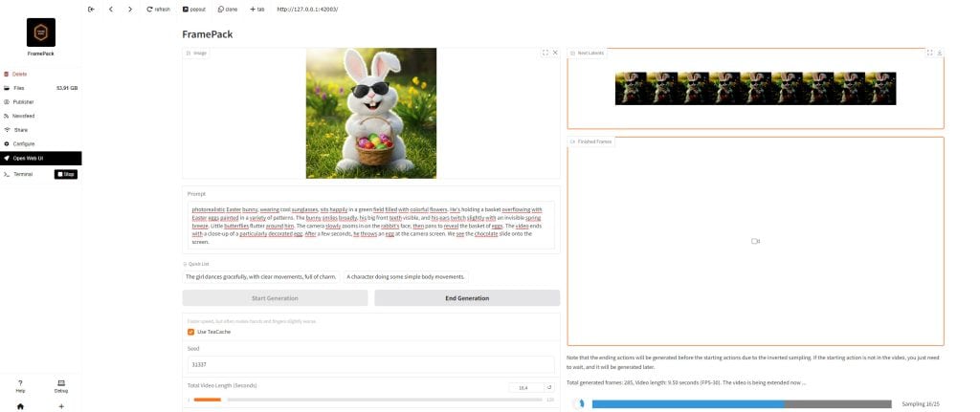Go back with the left chevron
This screenshot has width=980, height=412.
point(111,10)
